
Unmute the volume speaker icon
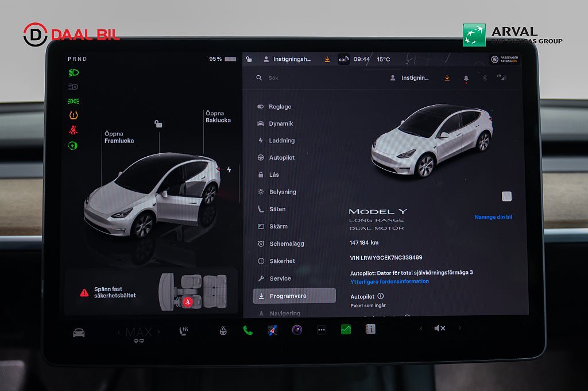439,328
